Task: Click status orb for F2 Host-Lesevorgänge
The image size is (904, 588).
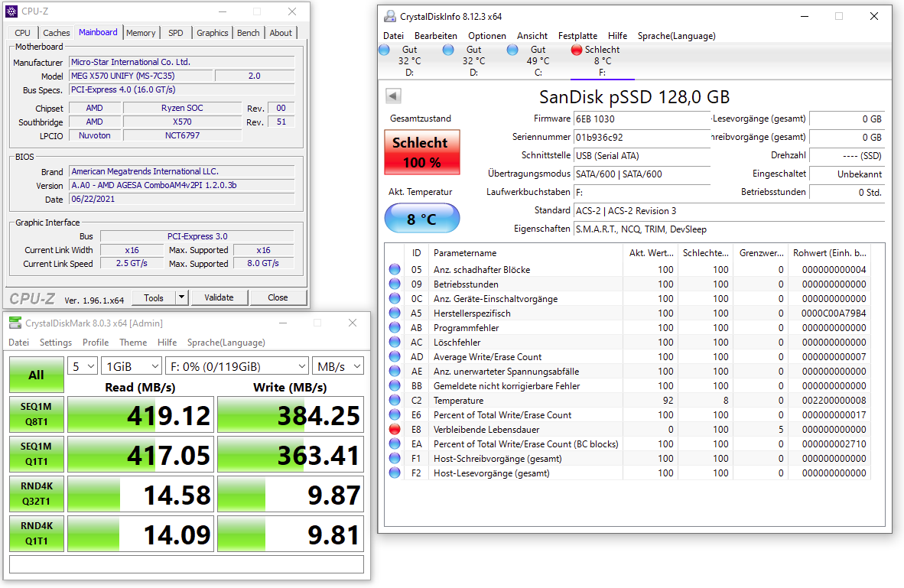Action: [x=395, y=473]
